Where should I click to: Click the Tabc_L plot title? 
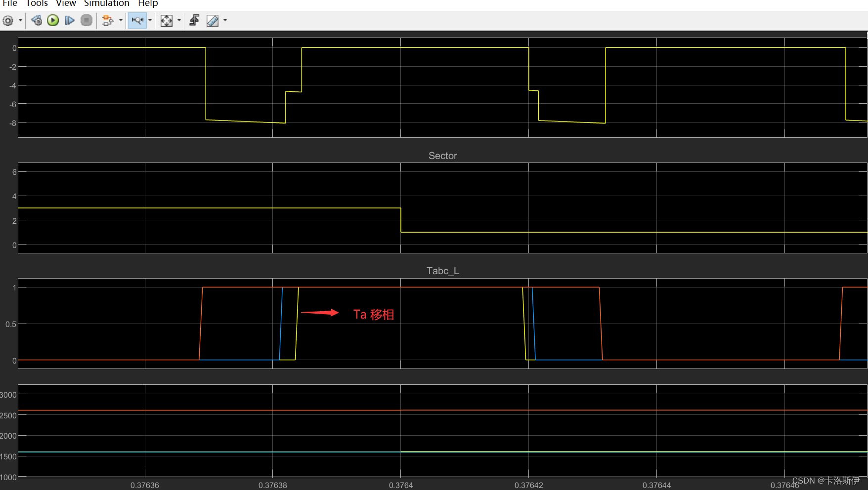[x=442, y=271]
